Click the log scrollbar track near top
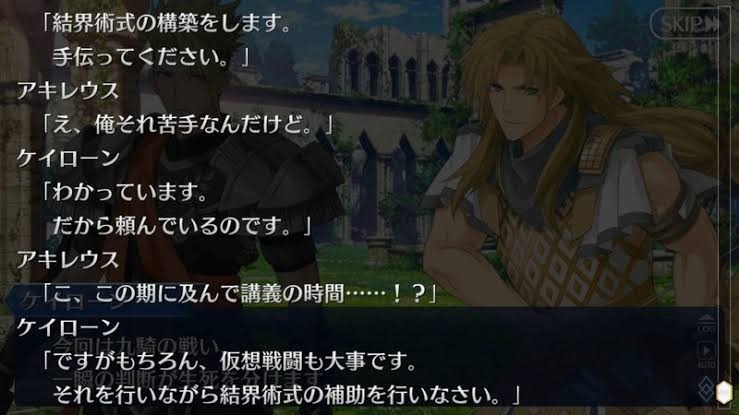The height and width of the screenshot is (415, 739). pyautogui.click(x=724, y=28)
